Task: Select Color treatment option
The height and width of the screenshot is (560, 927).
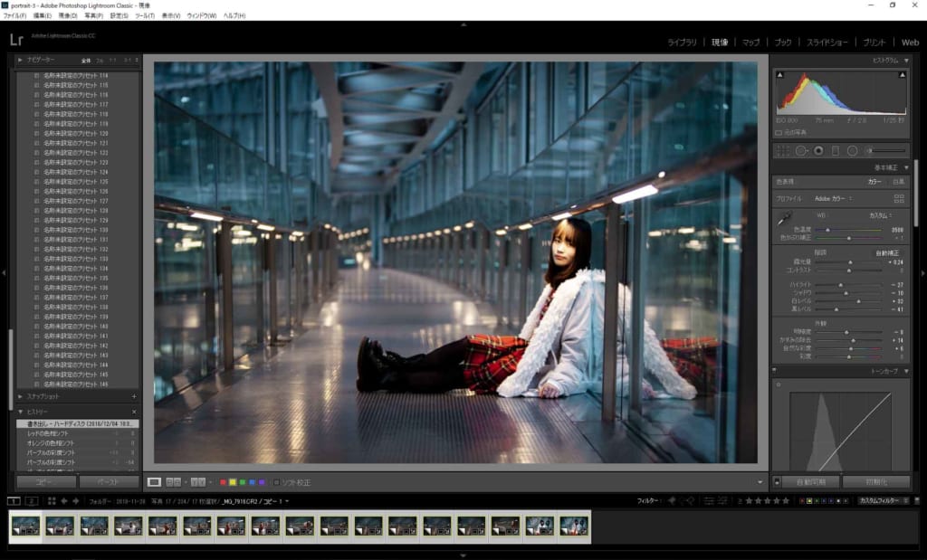Action: pos(874,182)
